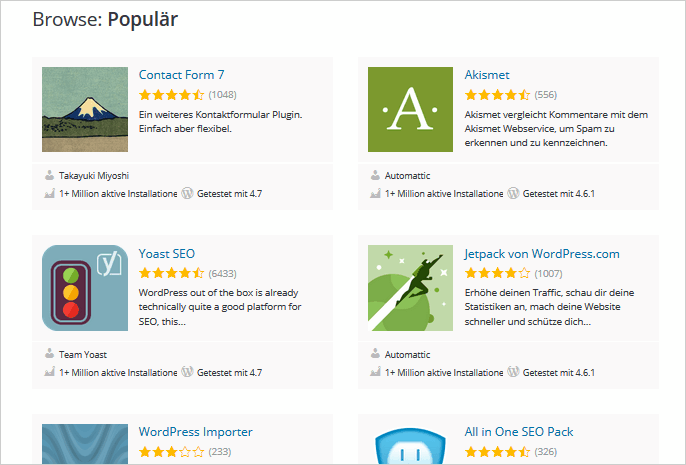This screenshot has width=686, height=465.
Task: Click the WordPress logo in Yoast SEO card
Action: pos(187,372)
